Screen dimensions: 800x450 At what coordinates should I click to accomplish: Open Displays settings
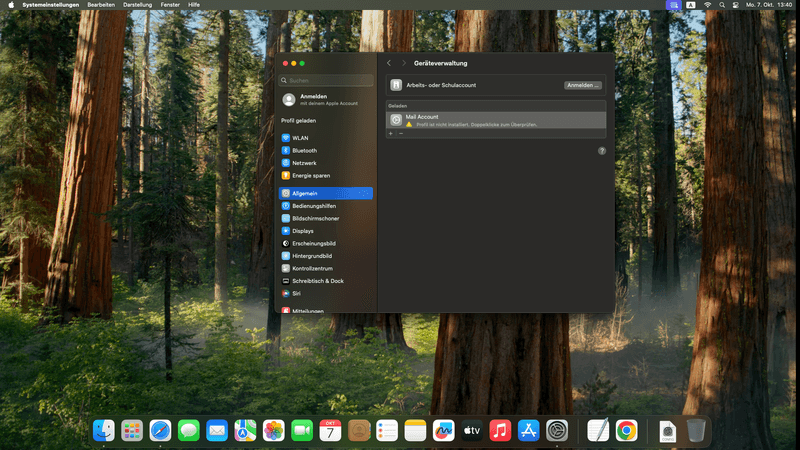click(302, 231)
